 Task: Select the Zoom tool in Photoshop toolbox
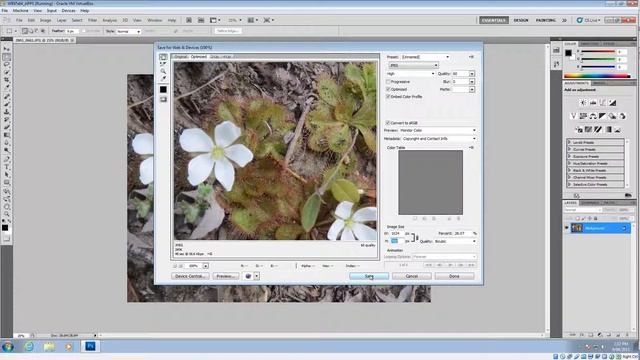tap(7, 214)
